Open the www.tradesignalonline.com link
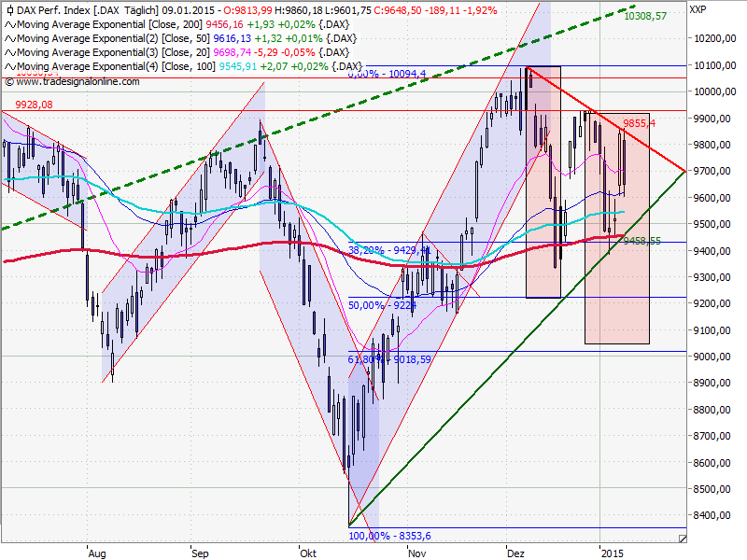Screen dimensions: 747x560 pos(77,82)
